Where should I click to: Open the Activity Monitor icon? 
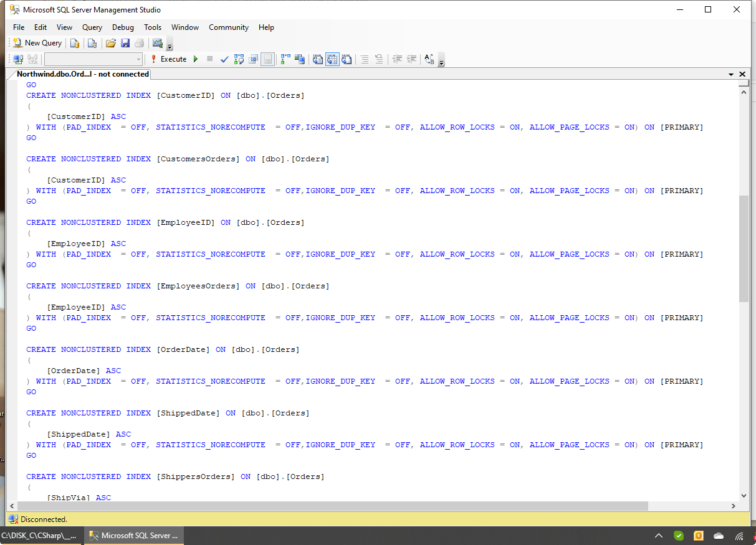pyautogui.click(x=157, y=43)
